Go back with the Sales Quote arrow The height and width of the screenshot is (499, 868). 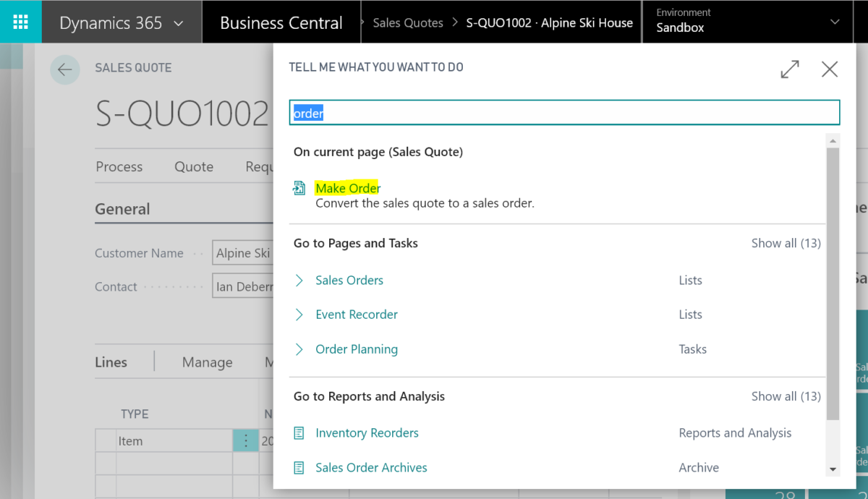65,69
